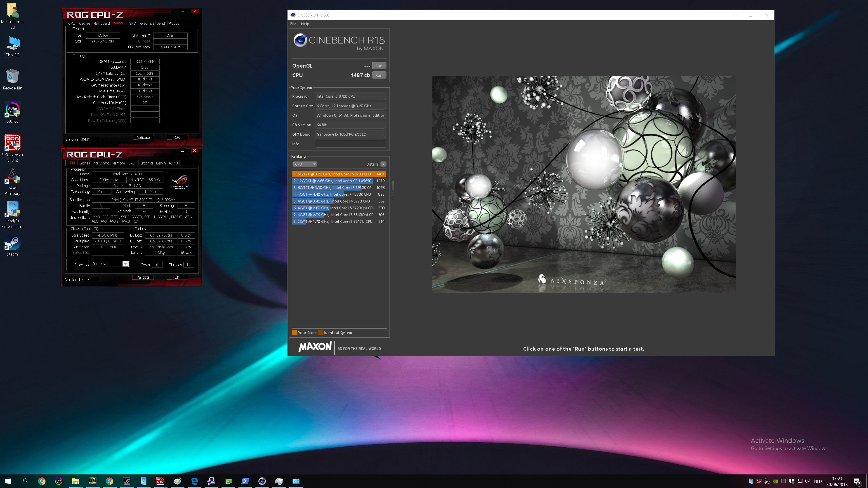Select ranking row Intel Core i5-3317U
Image resolution: width=868 pixels, height=488 pixels.
coord(339,221)
